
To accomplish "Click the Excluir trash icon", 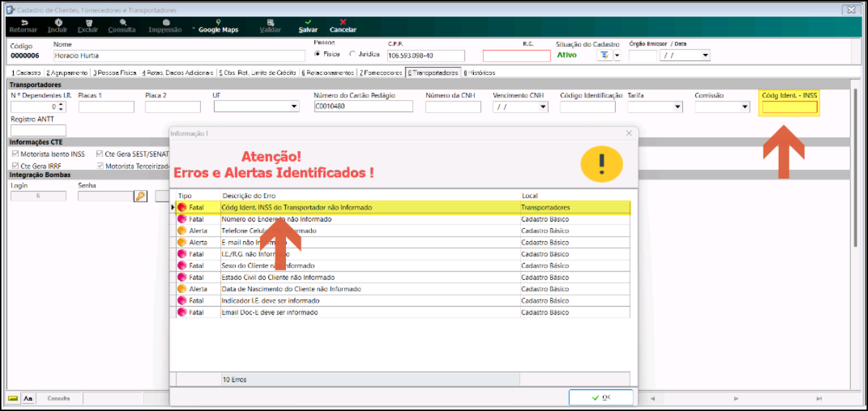I will [x=87, y=22].
